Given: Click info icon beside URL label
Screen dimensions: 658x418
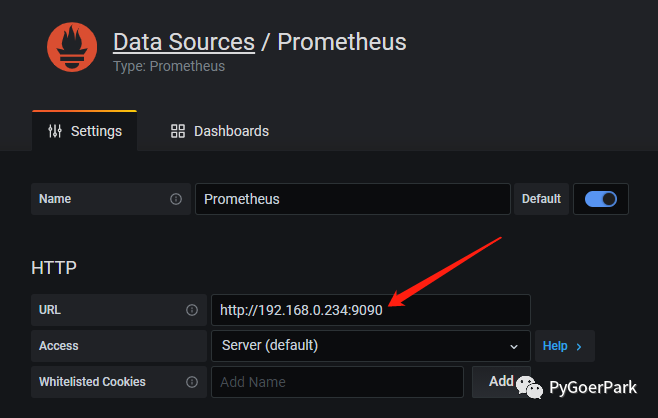Looking at the screenshot, I should click(192, 310).
